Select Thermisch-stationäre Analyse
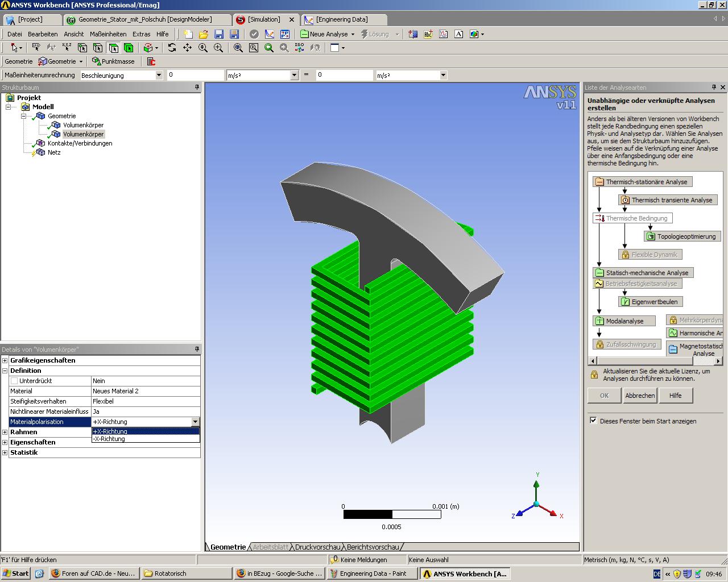 coord(642,182)
